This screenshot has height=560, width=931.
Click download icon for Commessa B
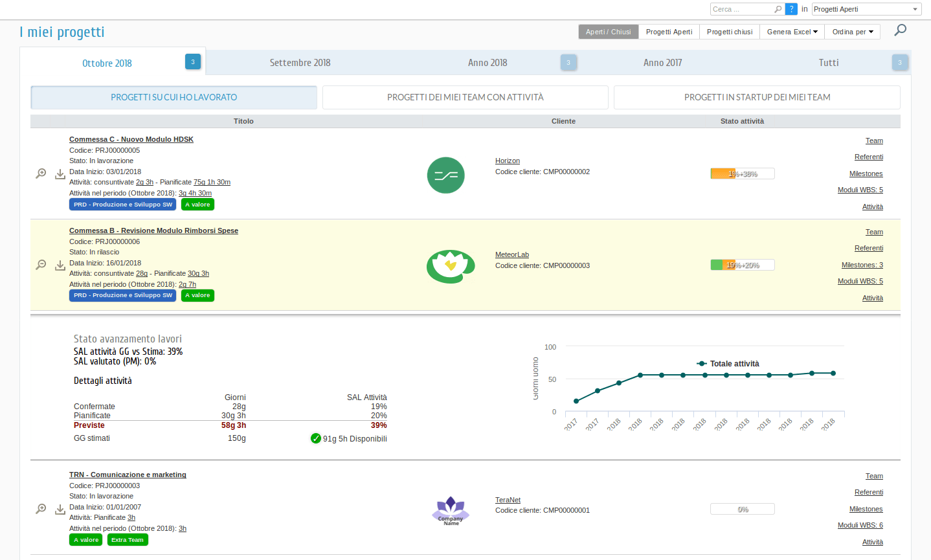[x=60, y=265]
